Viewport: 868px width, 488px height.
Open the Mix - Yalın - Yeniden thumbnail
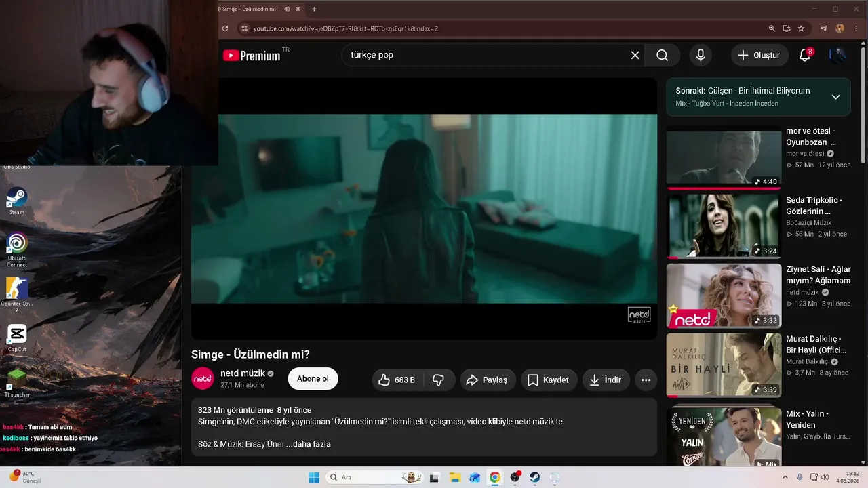pyautogui.click(x=724, y=436)
